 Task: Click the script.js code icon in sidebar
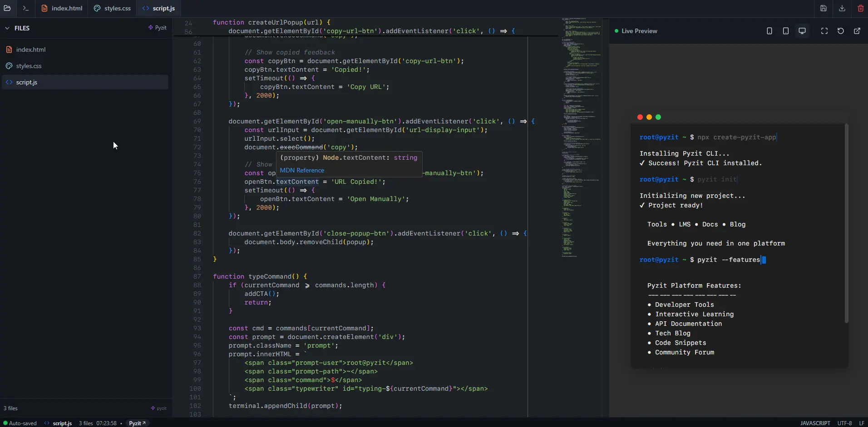click(9, 82)
